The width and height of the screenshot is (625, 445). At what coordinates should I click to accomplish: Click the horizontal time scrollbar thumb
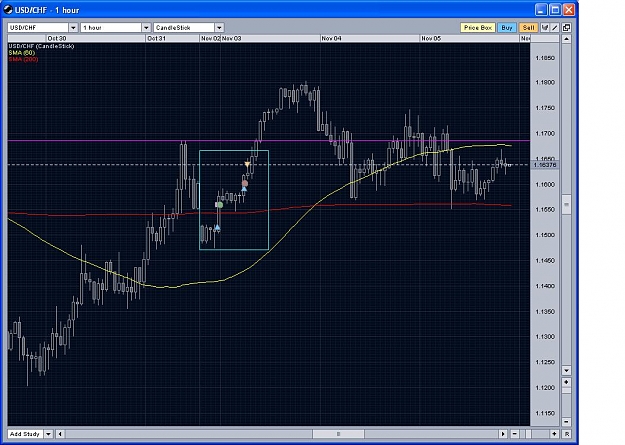[x=338, y=434]
